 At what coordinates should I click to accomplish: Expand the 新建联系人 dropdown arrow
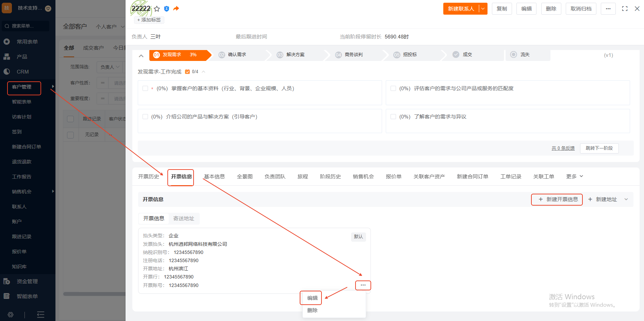[x=483, y=9]
